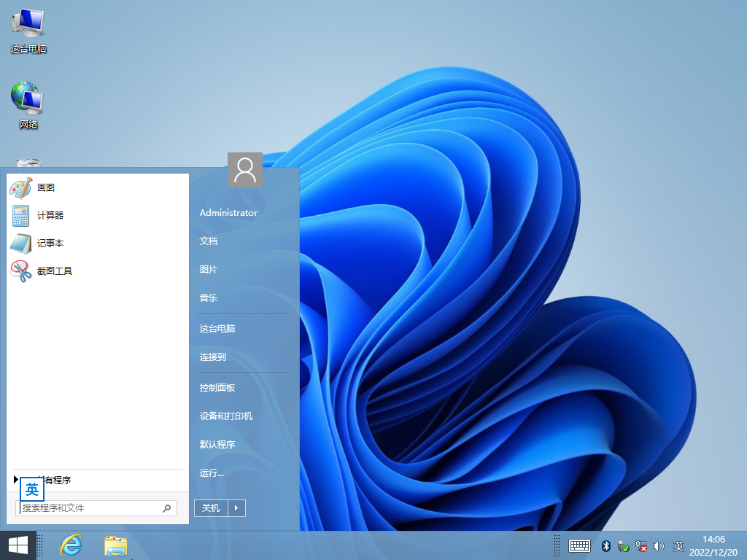Launch 计算器 (Calculator) from the Start menu
747x560 pixels.
(x=50, y=216)
